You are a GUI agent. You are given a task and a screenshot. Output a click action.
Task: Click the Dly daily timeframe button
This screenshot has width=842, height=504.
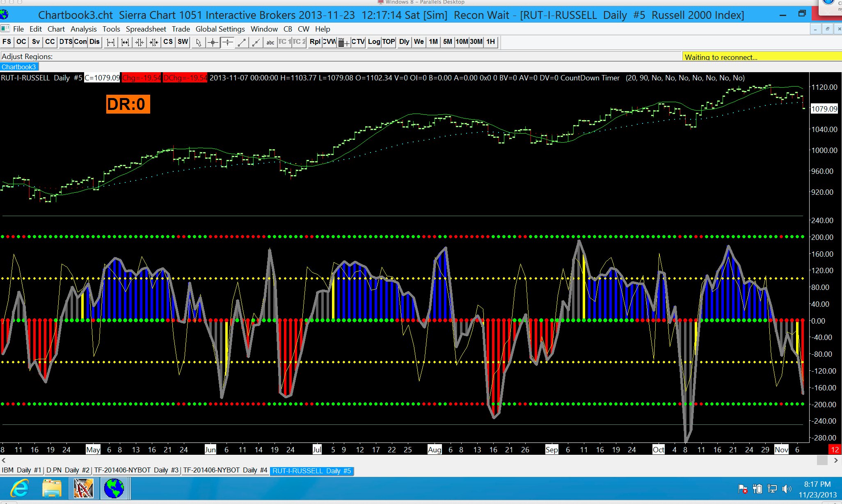[404, 42]
